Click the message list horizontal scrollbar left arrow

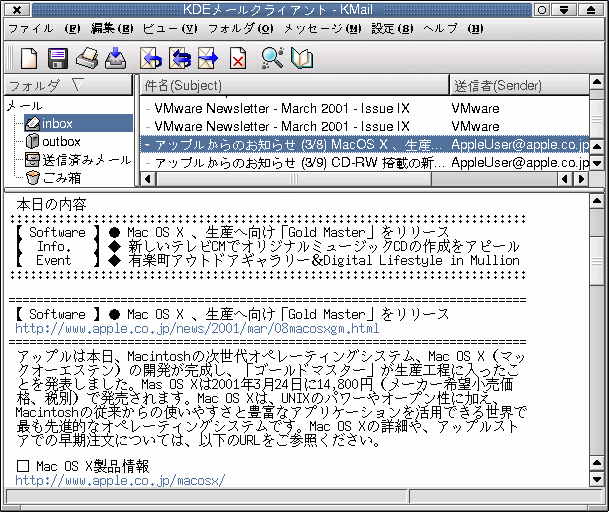pyautogui.click(x=148, y=179)
